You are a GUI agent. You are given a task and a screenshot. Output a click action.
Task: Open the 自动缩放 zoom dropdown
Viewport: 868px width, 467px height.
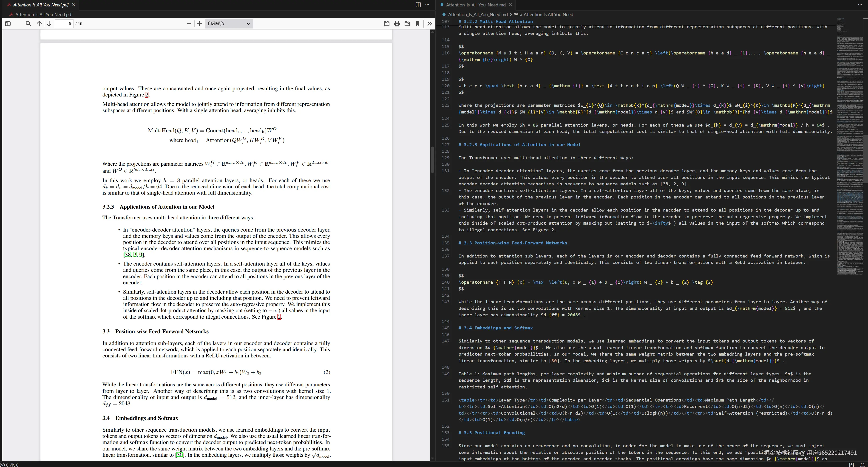229,24
